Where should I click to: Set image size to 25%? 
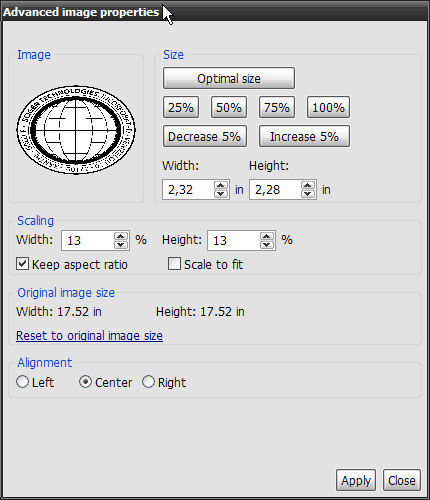click(181, 107)
